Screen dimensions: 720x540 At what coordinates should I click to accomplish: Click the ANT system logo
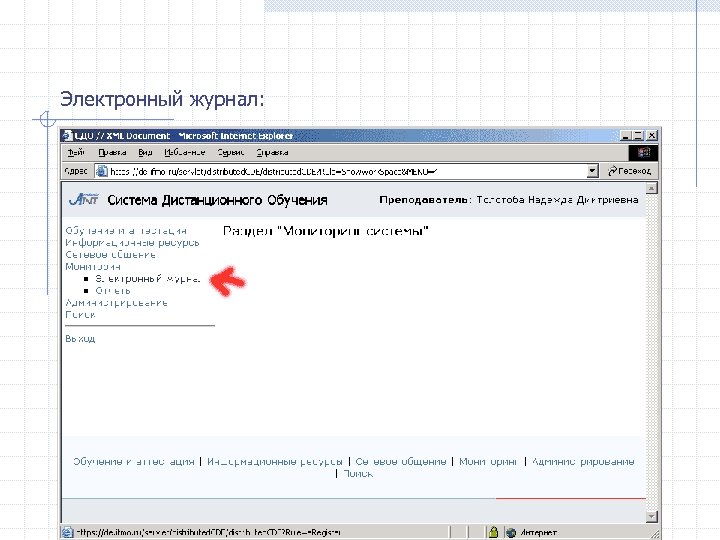pyautogui.click(x=84, y=199)
